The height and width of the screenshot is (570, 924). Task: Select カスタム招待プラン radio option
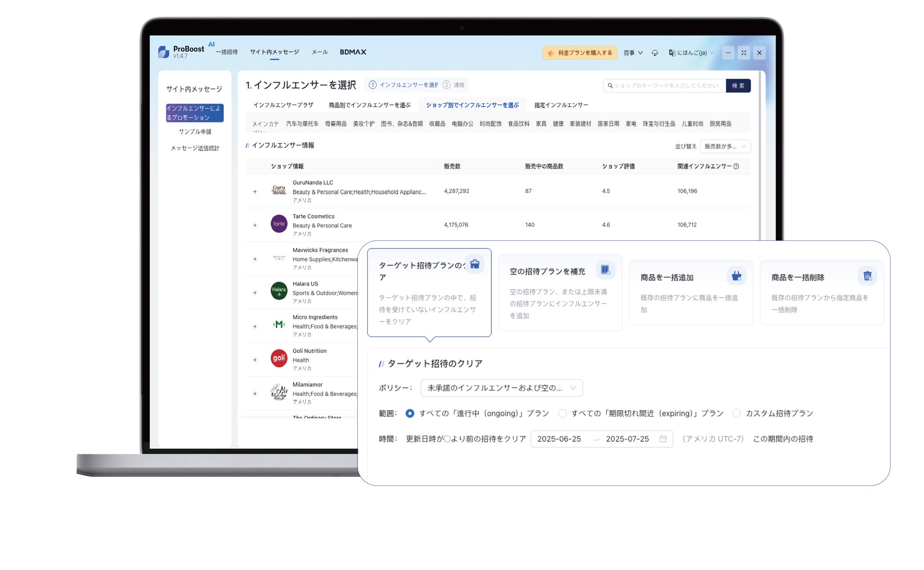(737, 414)
